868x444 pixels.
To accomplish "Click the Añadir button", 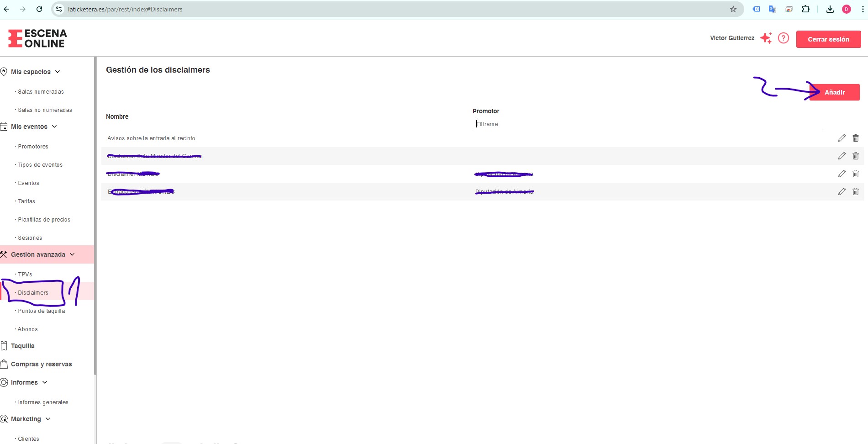I will (x=835, y=92).
